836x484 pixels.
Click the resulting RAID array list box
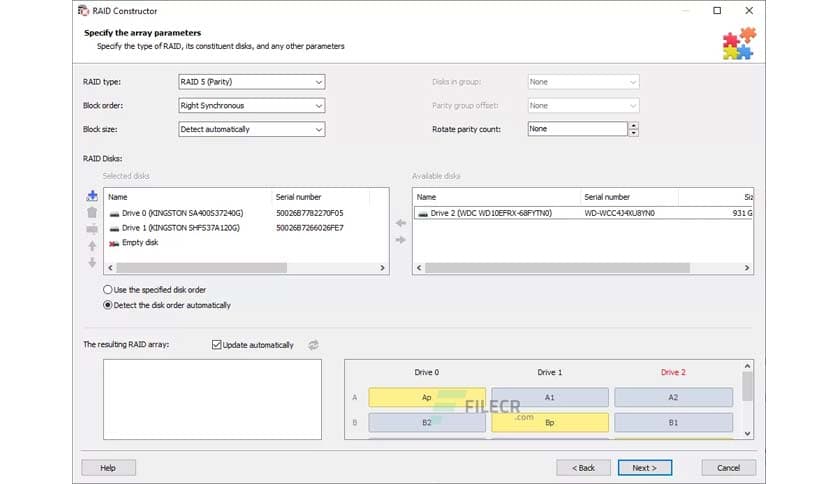click(212, 399)
